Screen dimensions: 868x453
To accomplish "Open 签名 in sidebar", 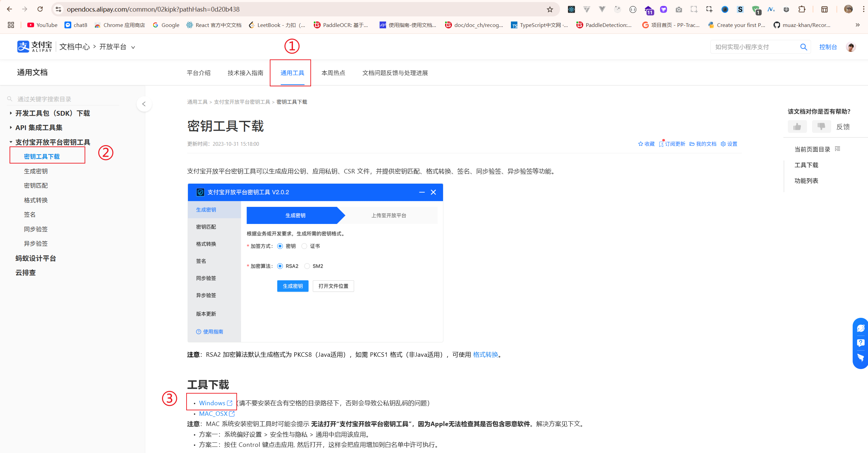I will tap(30, 214).
